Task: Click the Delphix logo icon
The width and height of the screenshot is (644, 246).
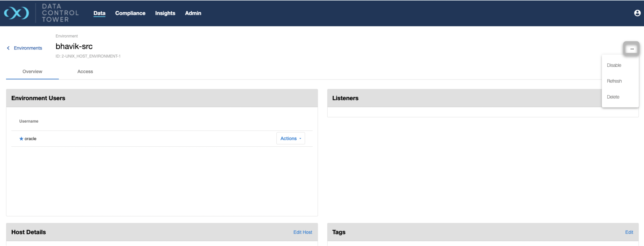Action: [x=16, y=13]
